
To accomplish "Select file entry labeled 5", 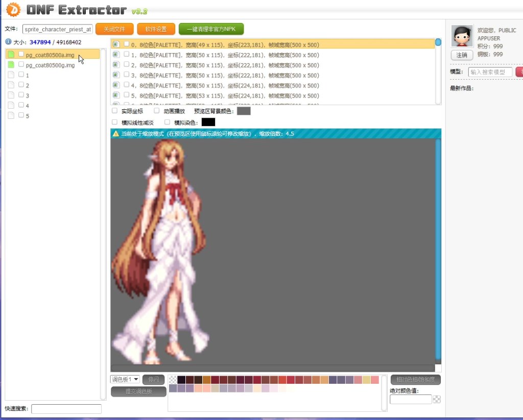I will point(53,116).
